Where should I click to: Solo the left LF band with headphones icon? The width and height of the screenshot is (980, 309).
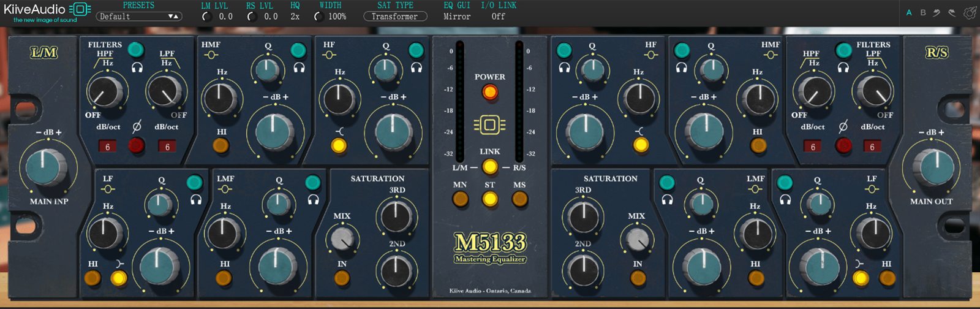click(196, 199)
